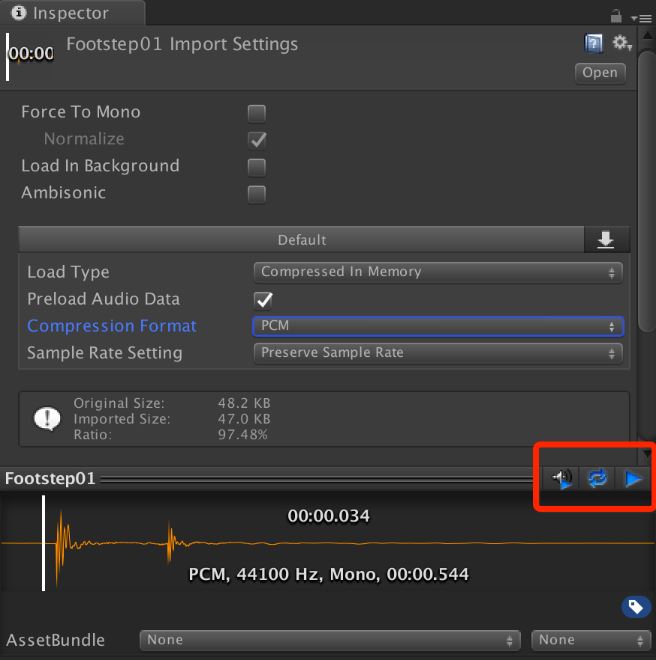Open the AssetBundle name dropdown
This screenshot has width=656, height=660.
[330, 640]
